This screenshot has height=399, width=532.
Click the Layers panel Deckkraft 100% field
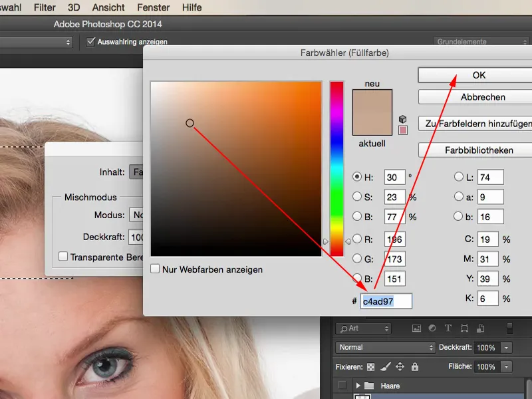pyautogui.click(x=487, y=348)
